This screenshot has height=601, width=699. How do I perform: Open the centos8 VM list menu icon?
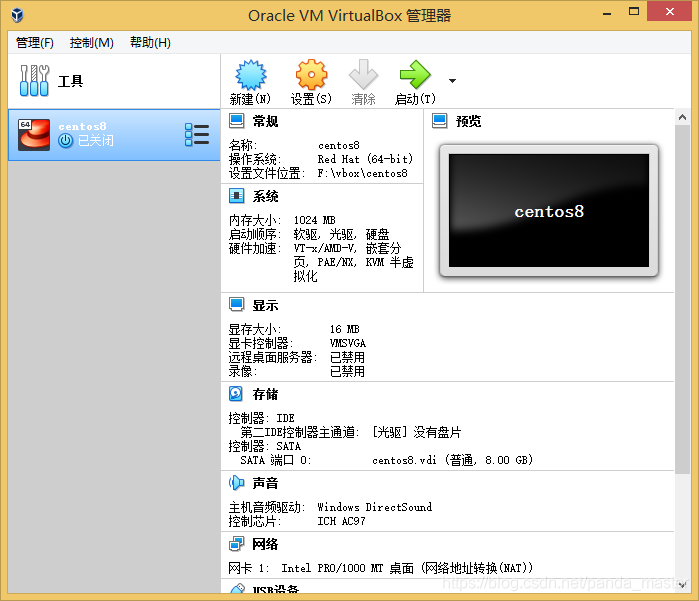pyautogui.click(x=197, y=135)
